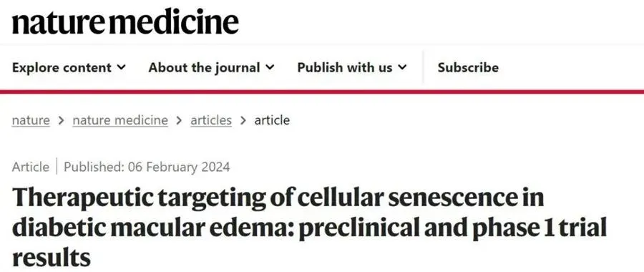Click the Therapeutic targeting of cellular senescence title
The image size is (644, 272).
(309, 227)
